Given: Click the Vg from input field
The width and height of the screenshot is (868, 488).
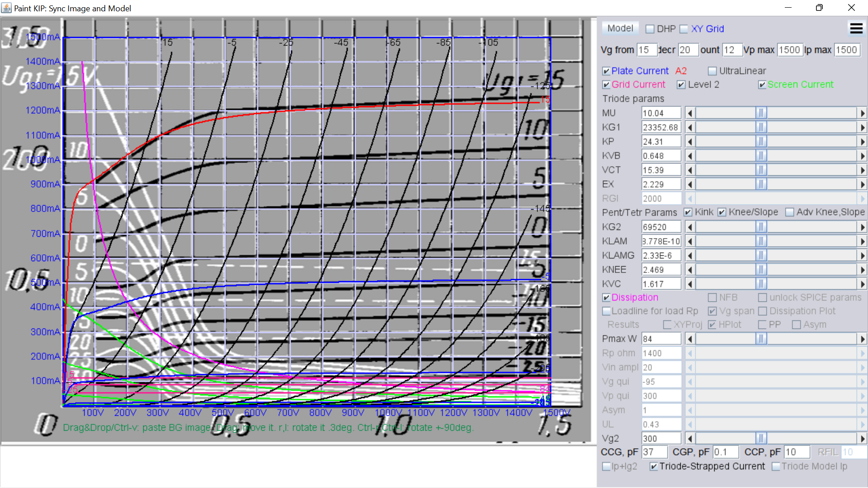Looking at the screenshot, I should [x=647, y=50].
